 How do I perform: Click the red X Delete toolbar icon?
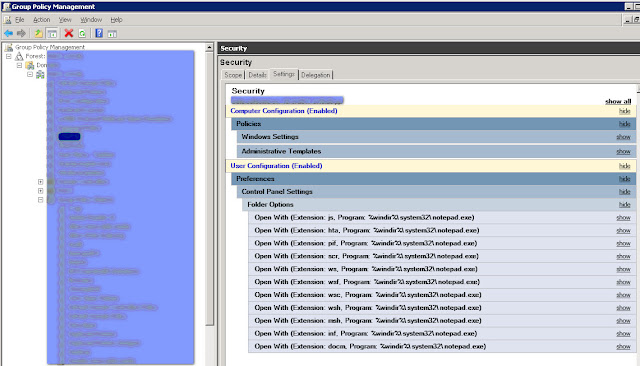(x=69, y=33)
